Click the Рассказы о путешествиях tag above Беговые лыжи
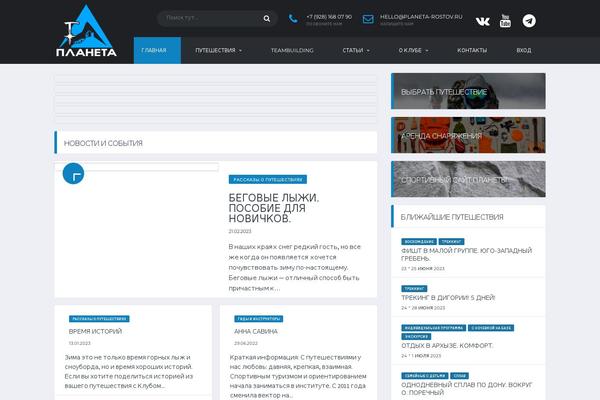The width and height of the screenshot is (600, 400). point(267,180)
